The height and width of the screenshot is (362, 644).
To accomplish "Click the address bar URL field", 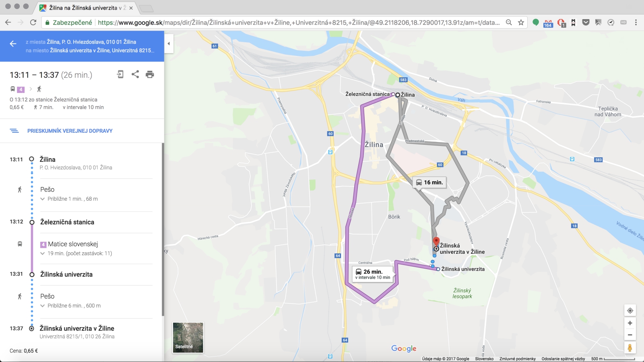I will click(x=298, y=23).
